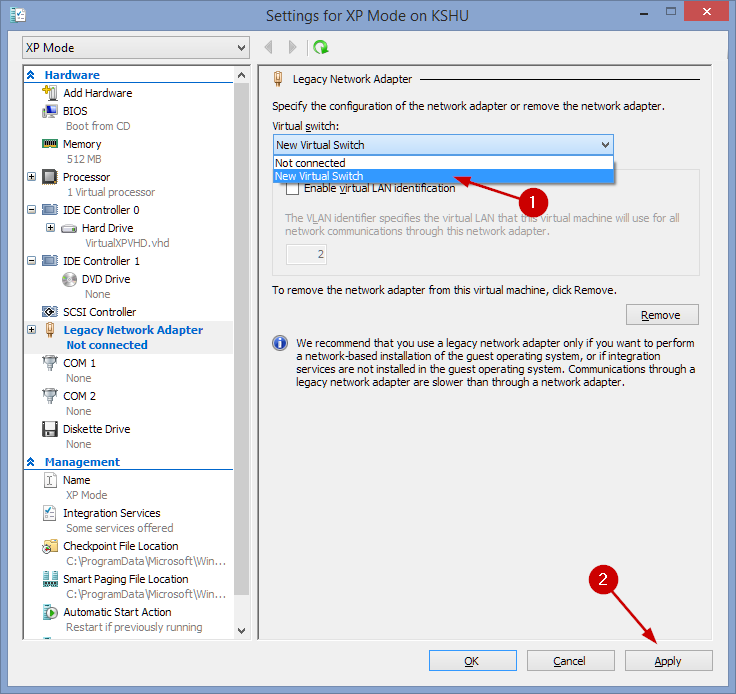The image size is (736, 694).
Task: Choose 'Not connected' in the switch list
Action: [443, 163]
